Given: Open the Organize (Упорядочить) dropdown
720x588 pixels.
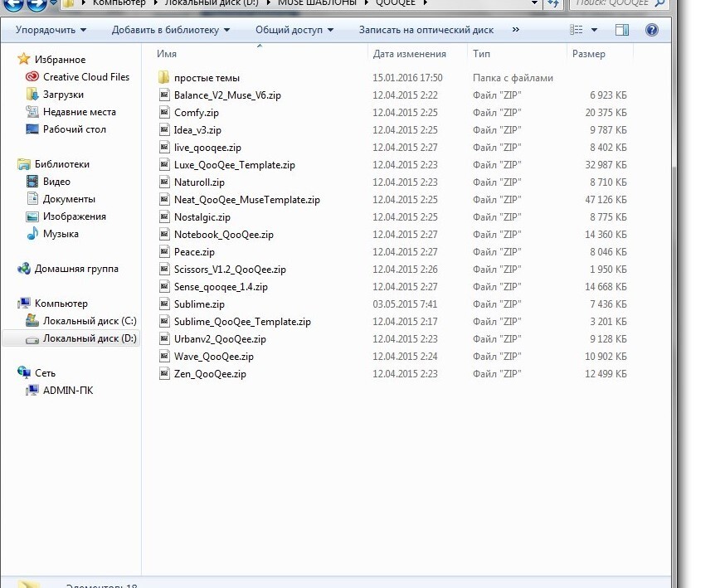Looking at the screenshot, I should (x=51, y=30).
